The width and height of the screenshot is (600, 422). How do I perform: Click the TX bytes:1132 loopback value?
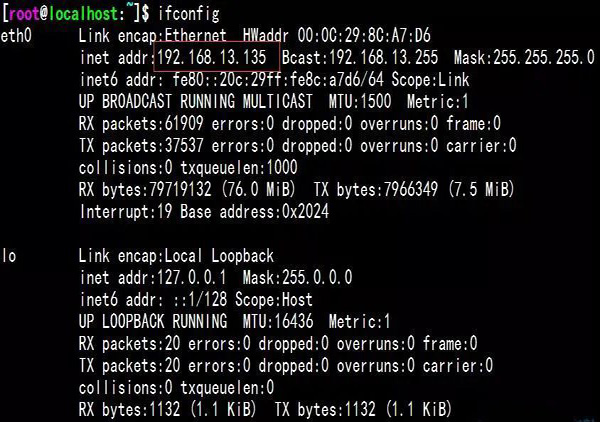[x=325, y=409]
